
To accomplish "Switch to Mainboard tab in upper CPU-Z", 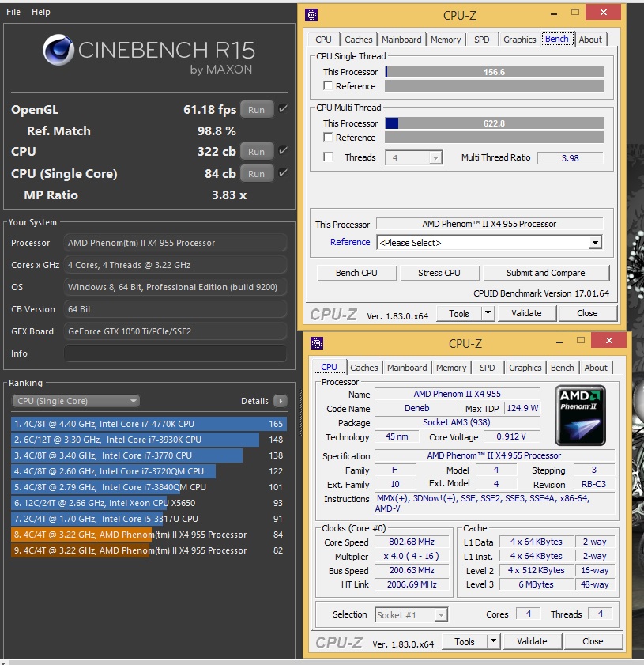I will click(x=401, y=40).
